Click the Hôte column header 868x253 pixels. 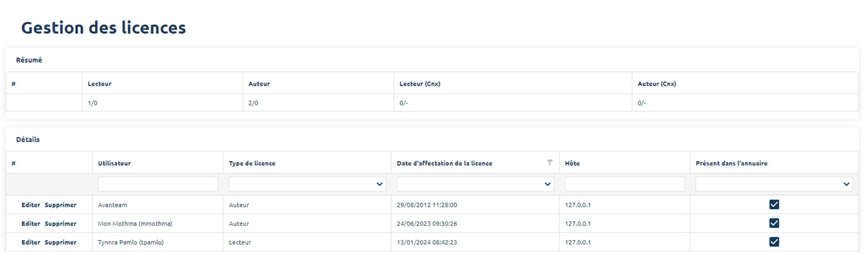tap(573, 163)
